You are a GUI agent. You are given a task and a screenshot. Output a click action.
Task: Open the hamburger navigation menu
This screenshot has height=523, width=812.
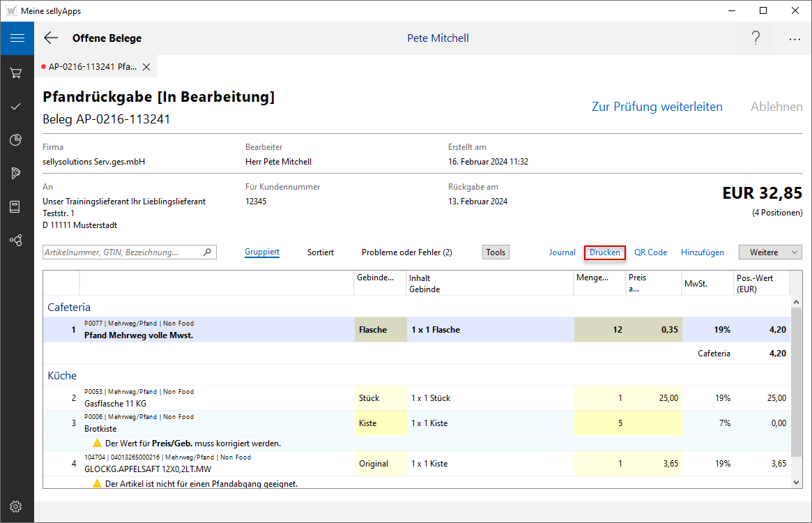(17, 38)
